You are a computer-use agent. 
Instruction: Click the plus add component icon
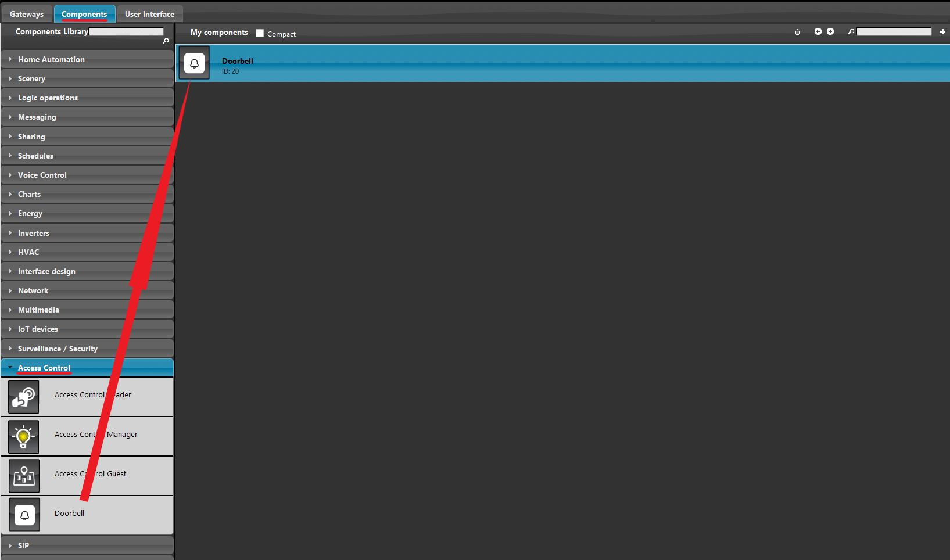tap(942, 32)
